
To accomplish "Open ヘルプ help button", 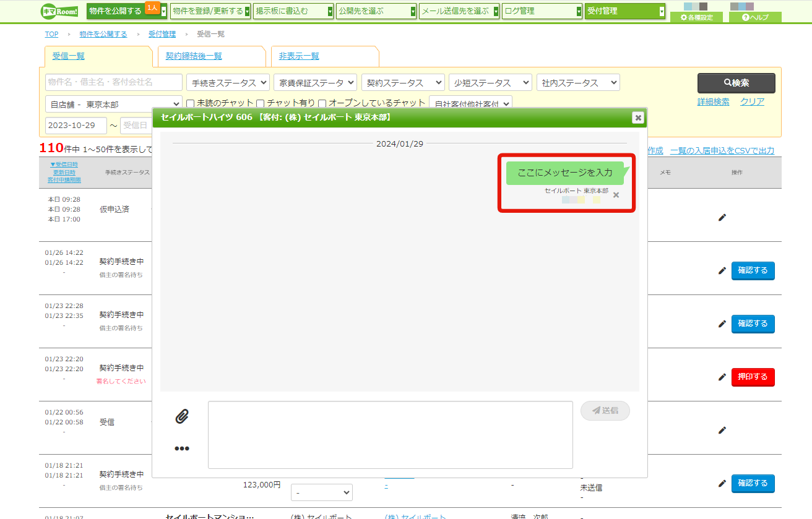I will [755, 17].
